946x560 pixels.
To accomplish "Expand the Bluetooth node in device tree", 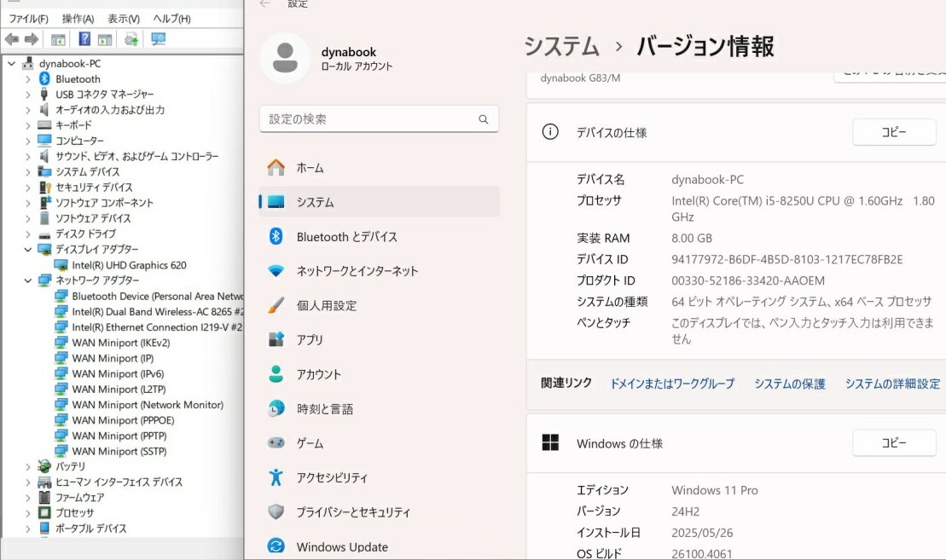I will [x=28, y=79].
